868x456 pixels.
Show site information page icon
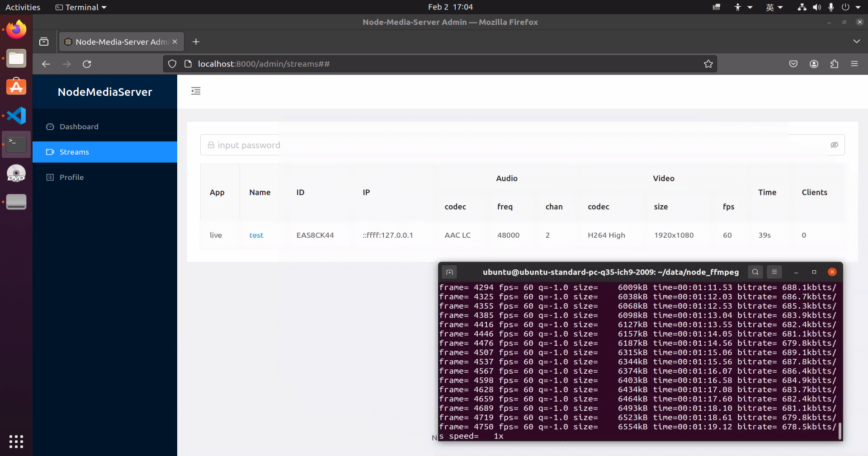coord(188,64)
